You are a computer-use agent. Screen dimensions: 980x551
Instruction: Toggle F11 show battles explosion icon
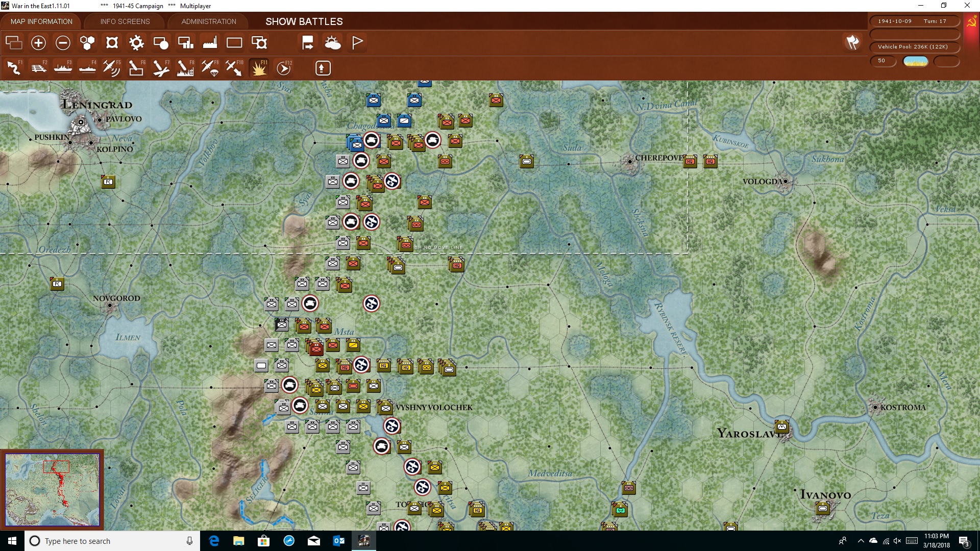(x=259, y=68)
